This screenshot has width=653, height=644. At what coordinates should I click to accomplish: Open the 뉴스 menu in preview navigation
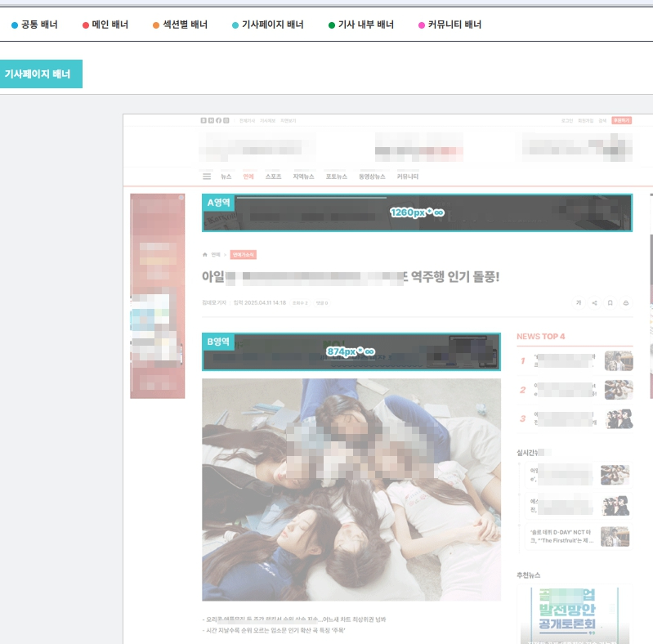tap(226, 177)
